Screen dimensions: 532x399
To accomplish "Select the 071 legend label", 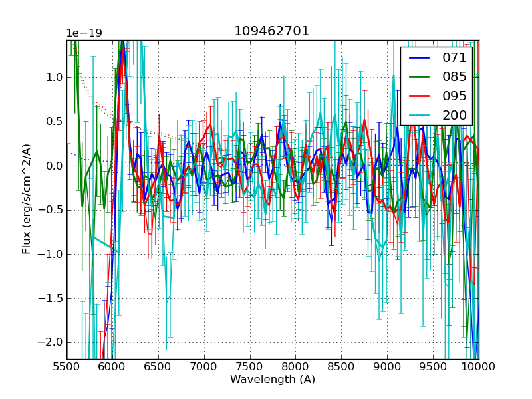I will tap(454, 58).
